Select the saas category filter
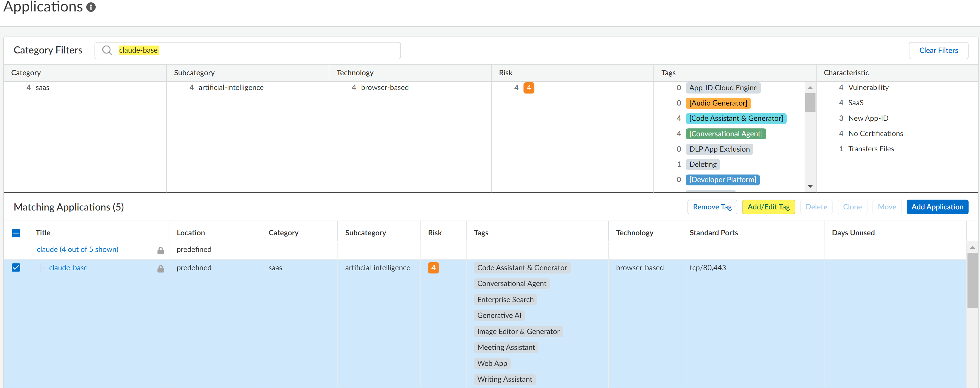The width and height of the screenshot is (980, 388). tap(42, 88)
